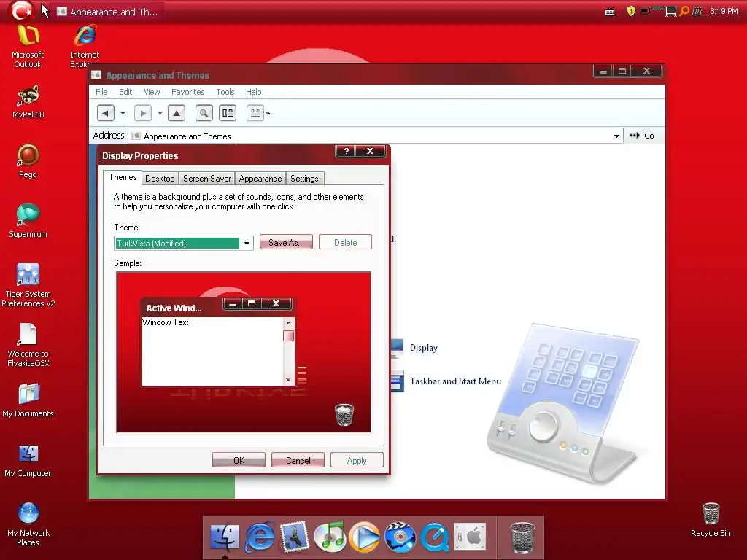Open trash can icon in dock
The image size is (747, 560).
pos(522,538)
